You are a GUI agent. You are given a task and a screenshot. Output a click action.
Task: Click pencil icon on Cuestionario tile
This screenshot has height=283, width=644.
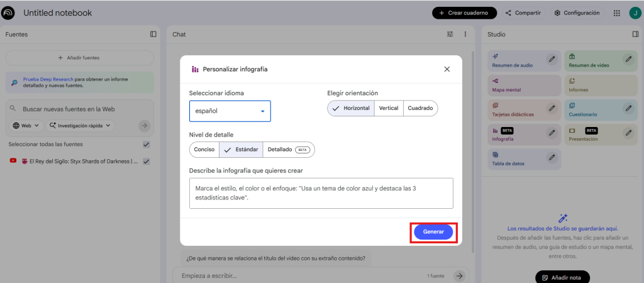click(x=628, y=108)
